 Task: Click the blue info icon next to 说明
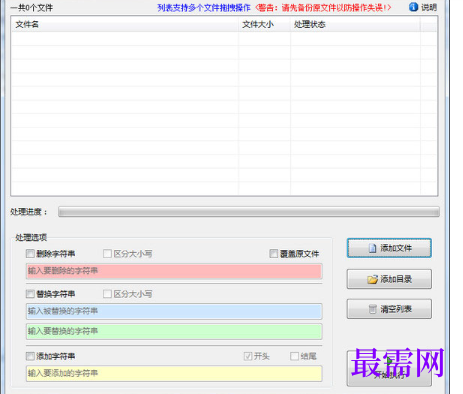click(x=413, y=7)
